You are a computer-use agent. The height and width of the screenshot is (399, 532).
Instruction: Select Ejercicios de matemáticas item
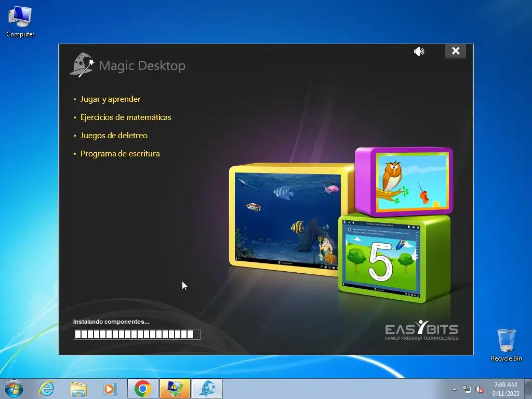click(126, 117)
